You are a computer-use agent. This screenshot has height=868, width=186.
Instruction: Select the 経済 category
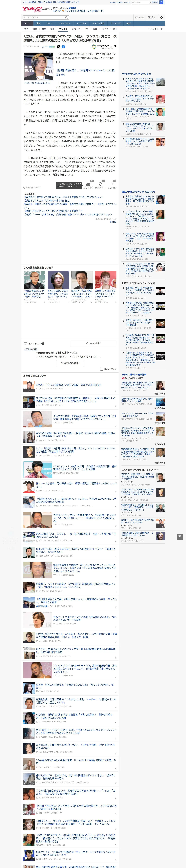click(52, 29)
